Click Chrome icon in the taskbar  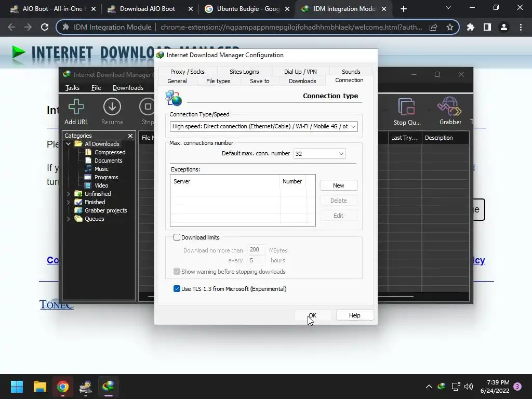tap(62, 387)
